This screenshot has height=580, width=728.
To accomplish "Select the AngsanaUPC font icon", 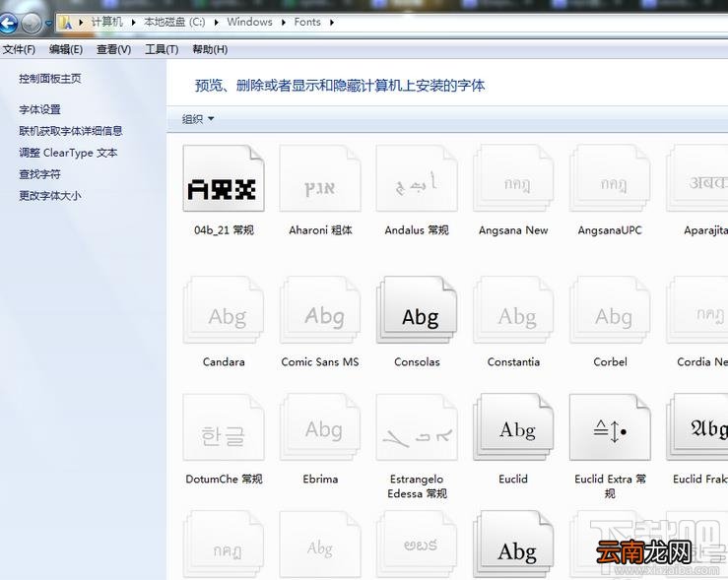I will pos(610,178).
